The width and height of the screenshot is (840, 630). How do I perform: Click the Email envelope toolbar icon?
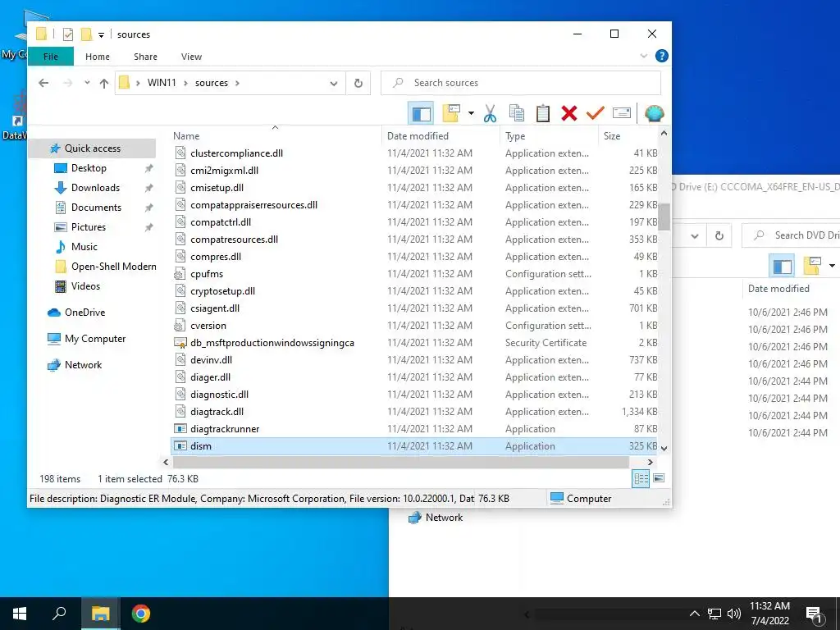pyautogui.click(x=622, y=113)
